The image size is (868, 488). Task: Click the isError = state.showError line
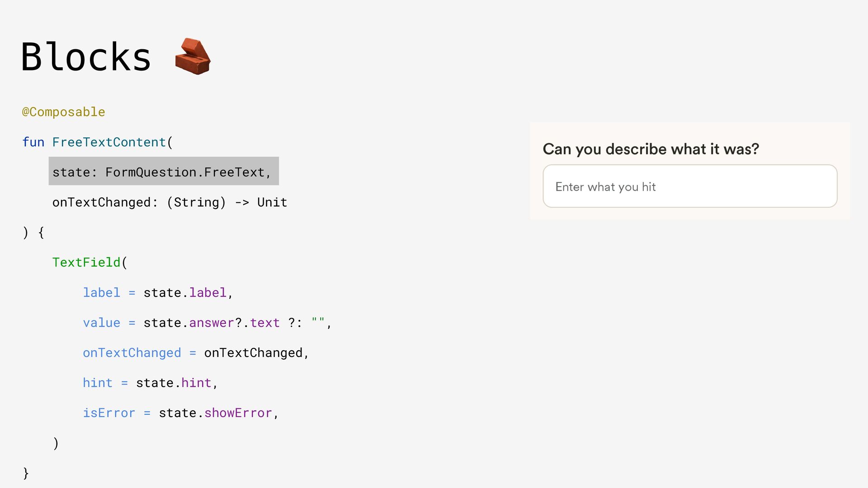click(x=180, y=413)
